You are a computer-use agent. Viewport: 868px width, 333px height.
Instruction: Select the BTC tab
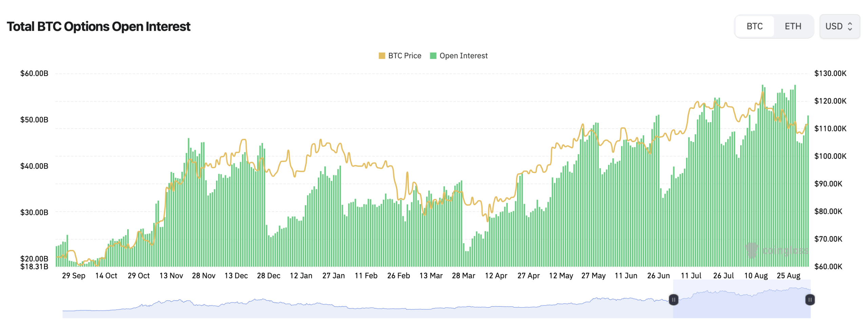pos(754,26)
